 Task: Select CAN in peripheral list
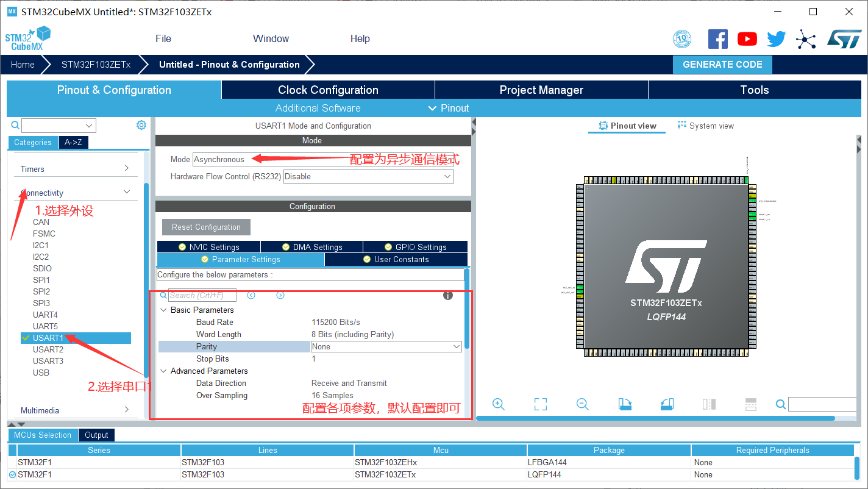(41, 222)
